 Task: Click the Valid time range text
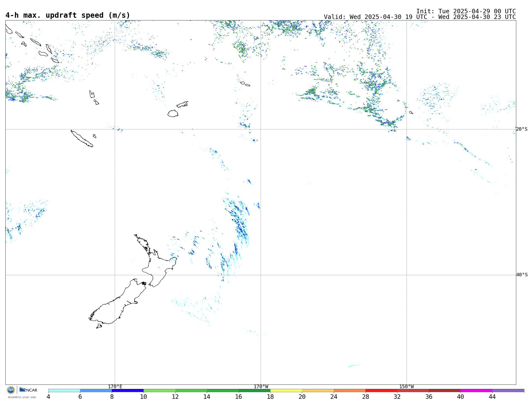(420, 17)
